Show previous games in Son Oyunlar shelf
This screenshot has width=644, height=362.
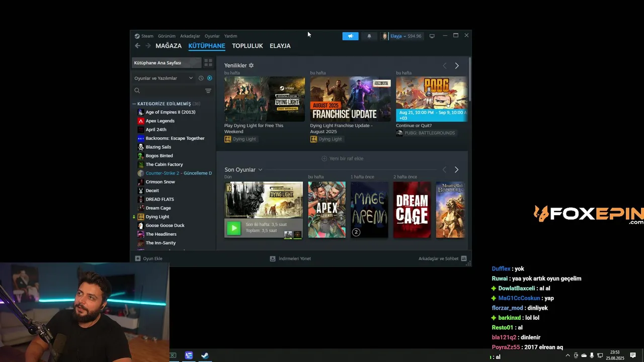[444, 170]
